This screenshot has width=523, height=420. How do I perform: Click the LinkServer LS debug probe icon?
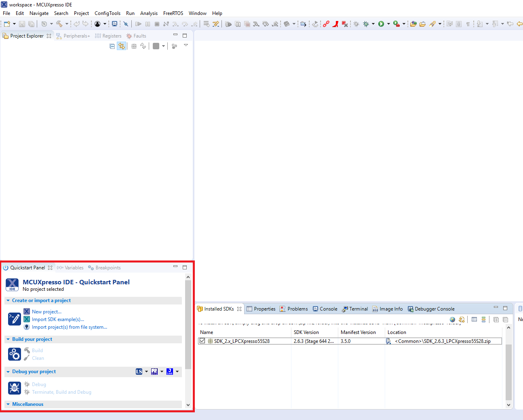[x=139, y=372]
